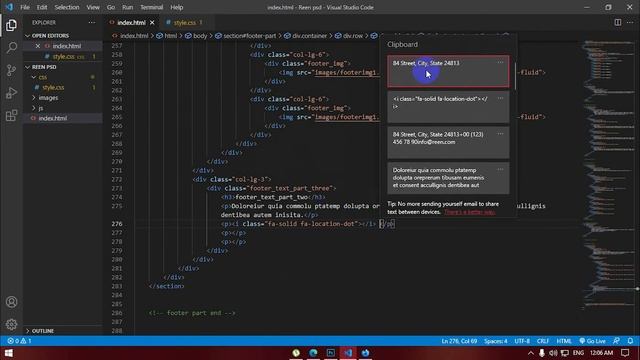Open options for the Doloreiur clipboard item
Image resolution: width=640 pixels, height=360 pixels.
point(500,169)
